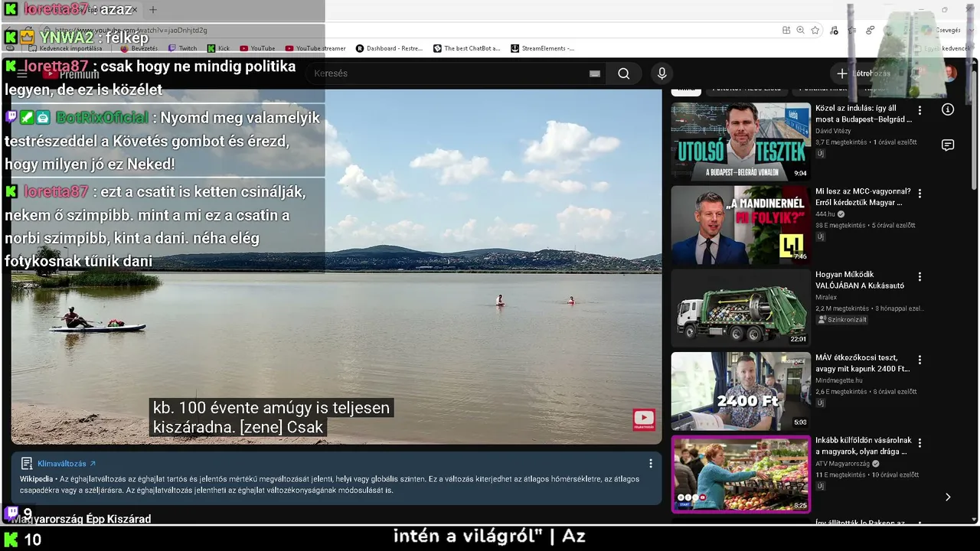Screen dimensions: 980x551
Task: Open more options for 'MÁV étkezőkocsi teszt' video
Action: (920, 360)
